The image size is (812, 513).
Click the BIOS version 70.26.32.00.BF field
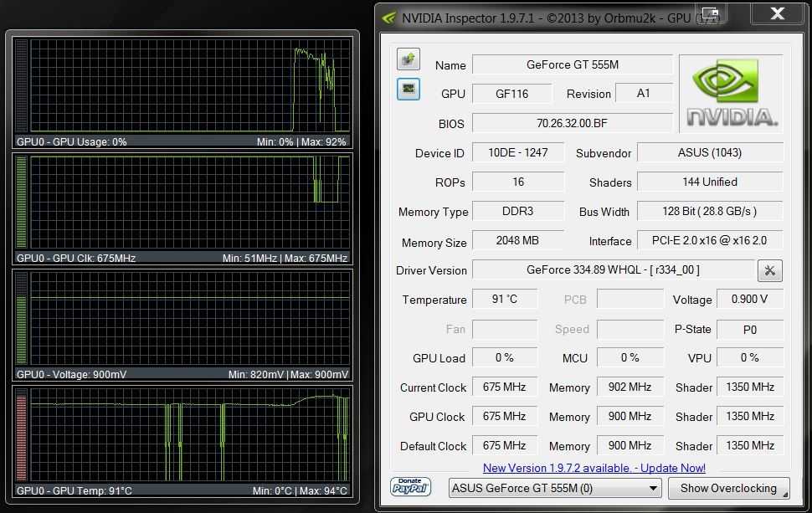click(x=573, y=123)
